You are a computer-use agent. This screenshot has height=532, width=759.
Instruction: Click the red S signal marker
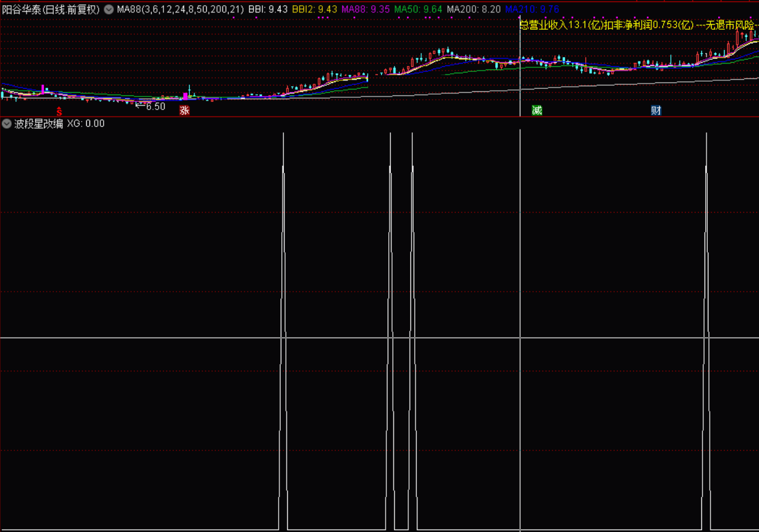59,111
